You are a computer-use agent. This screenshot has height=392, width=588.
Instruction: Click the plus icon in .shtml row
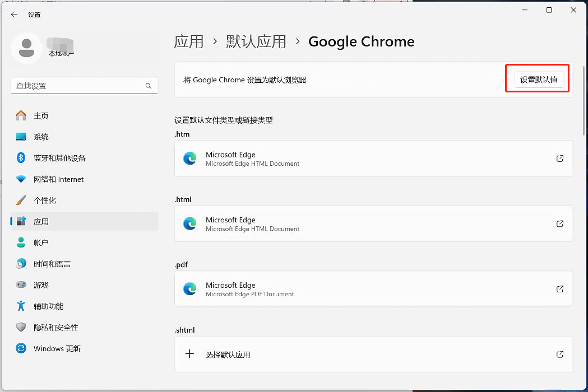point(190,354)
